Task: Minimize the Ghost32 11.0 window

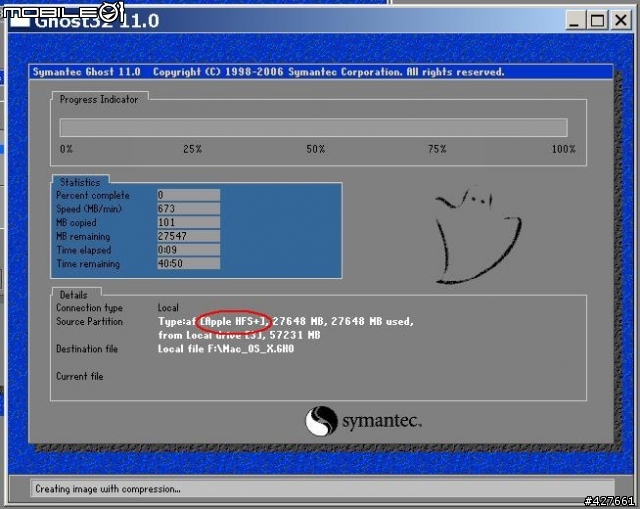Action: point(574,20)
